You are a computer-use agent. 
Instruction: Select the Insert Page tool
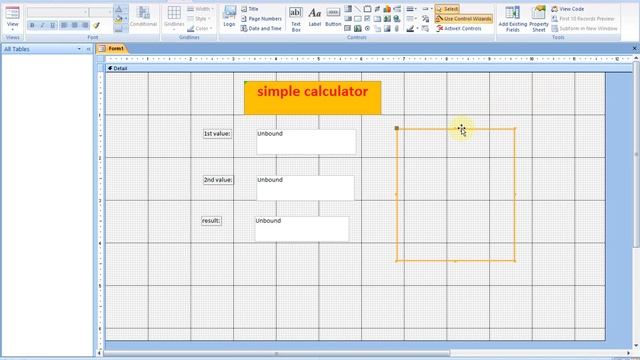(x=378, y=28)
